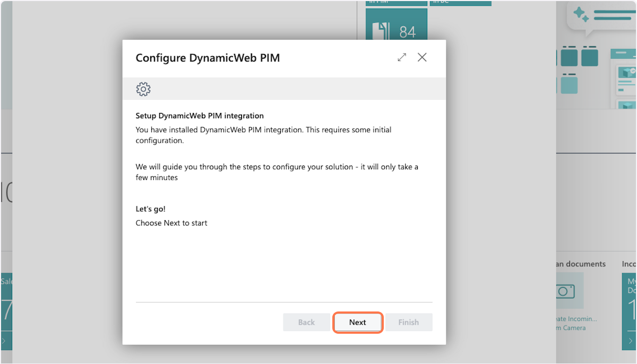The height and width of the screenshot is (364, 637).
Task: Expand the chevron on the bottom-right tile
Action: coord(629,340)
